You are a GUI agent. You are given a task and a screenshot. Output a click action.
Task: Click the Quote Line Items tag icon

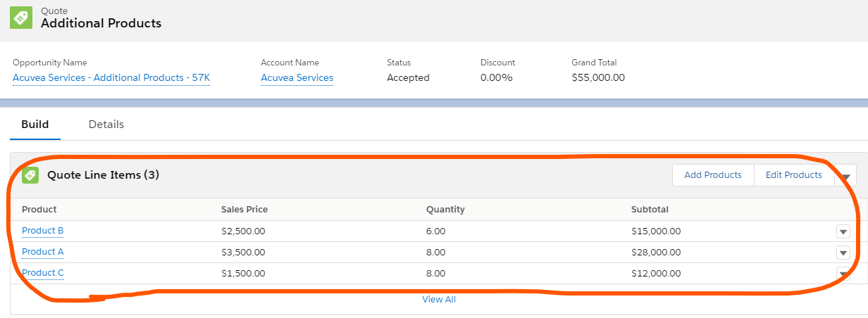point(30,175)
